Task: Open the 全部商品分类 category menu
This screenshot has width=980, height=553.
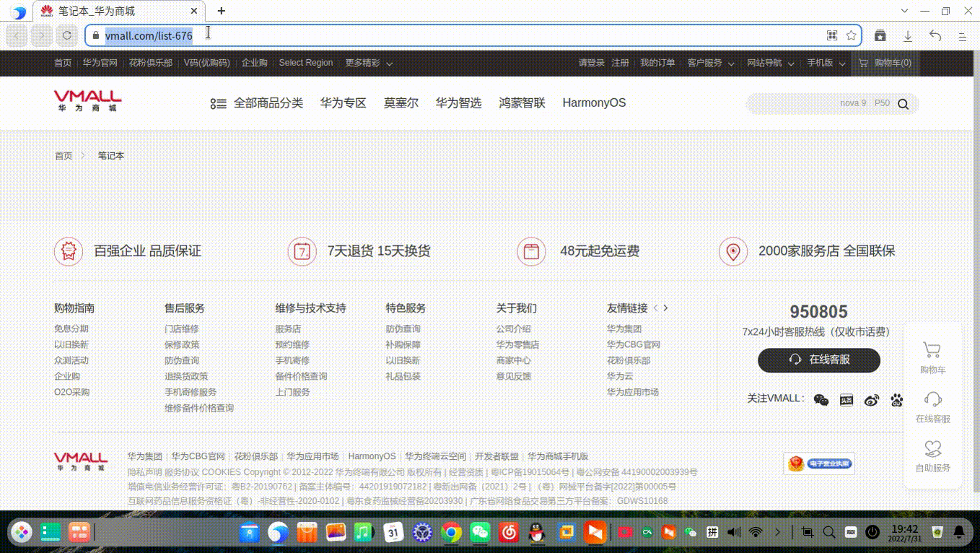Action: click(257, 103)
